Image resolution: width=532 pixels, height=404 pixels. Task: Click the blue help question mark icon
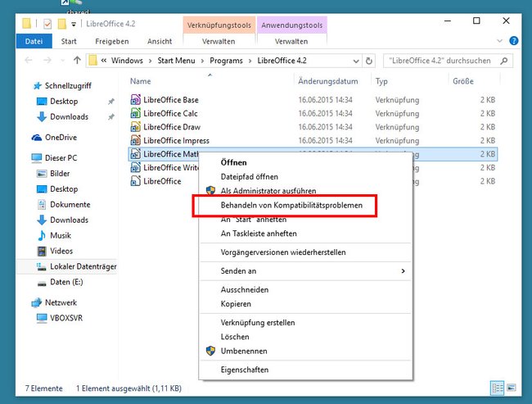tap(514, 41)
